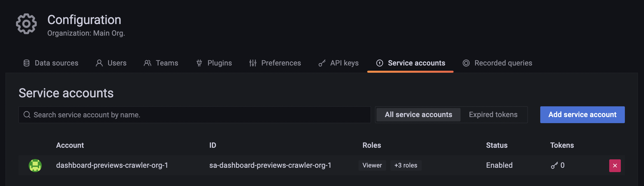Click the Plugins plug icon
The height and width of the screenshot is (186, 644).
[199, 63]
